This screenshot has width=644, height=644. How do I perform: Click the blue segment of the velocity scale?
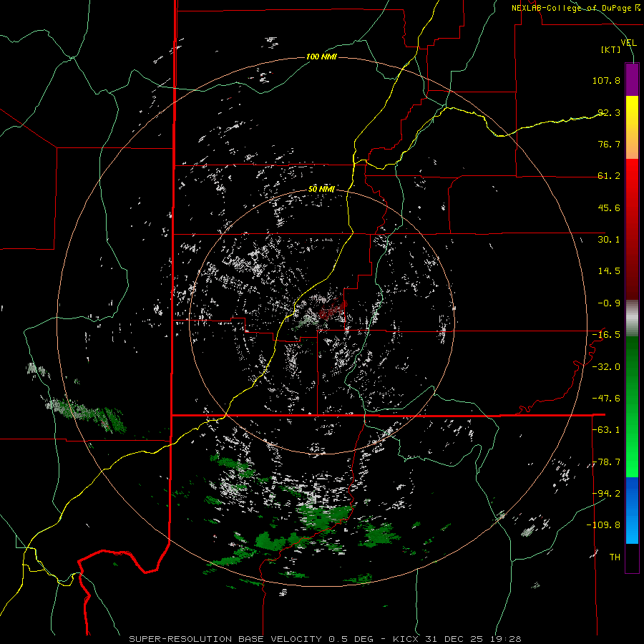(x=632, y=510)
